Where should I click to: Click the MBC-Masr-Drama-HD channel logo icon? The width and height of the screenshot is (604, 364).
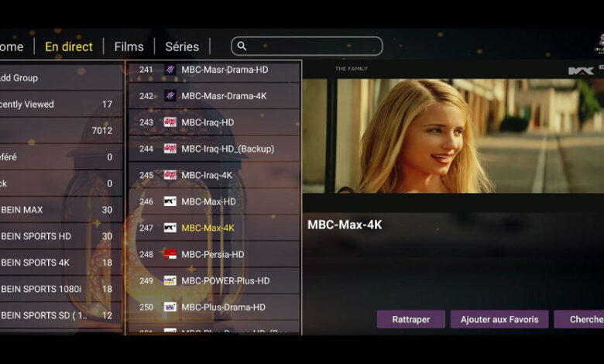click(x=170, y=70)
